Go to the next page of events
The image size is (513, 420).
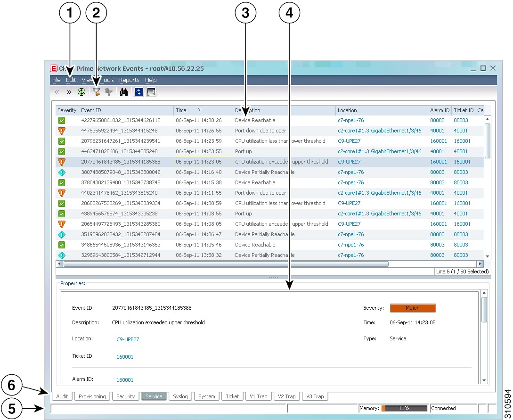click(x=69, y=92)
